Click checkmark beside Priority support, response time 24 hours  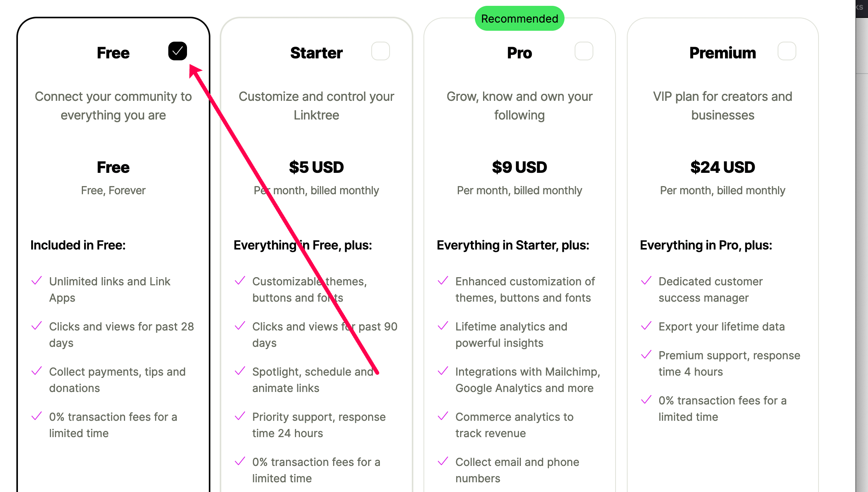click(x=240, y=416)
